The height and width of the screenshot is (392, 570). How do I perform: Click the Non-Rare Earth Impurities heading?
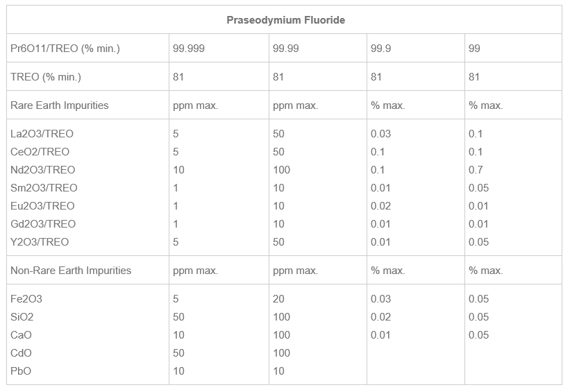point(71,271)
